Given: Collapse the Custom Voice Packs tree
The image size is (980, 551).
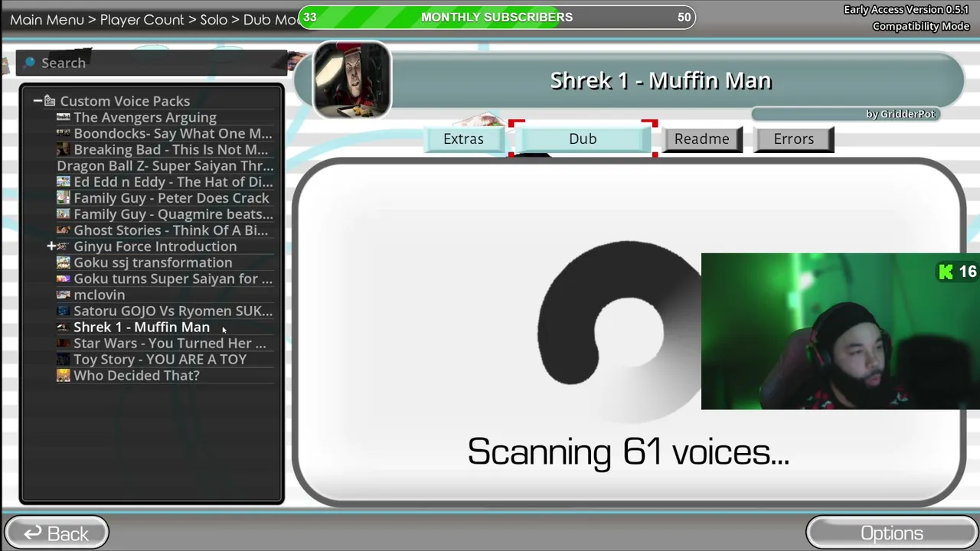Looking at the screenshot, I should (38, 101).
